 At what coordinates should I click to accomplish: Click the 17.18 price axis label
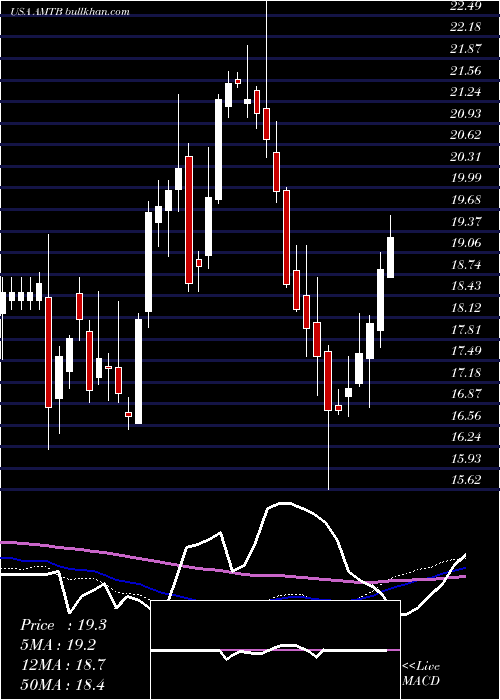(x=466, y=372)
